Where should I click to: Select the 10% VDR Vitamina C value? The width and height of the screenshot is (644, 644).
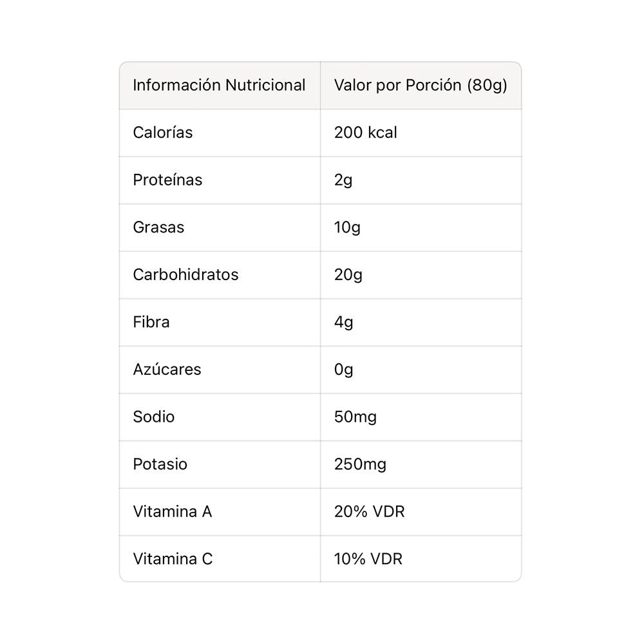[368, 559]
